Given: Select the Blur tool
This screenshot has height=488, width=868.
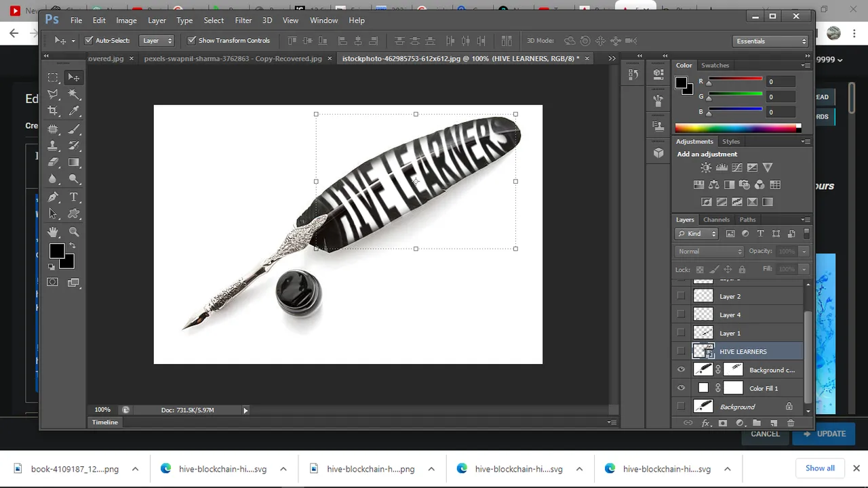Looking at the screenshot, I should tap(53, 180).
